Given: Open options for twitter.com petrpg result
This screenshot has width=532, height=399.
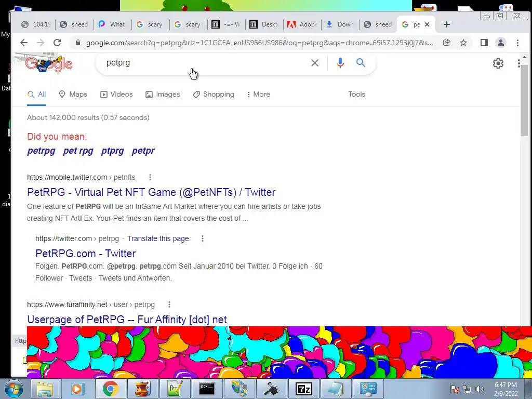Looking at the screenshot, I should [x=203, y=238].
